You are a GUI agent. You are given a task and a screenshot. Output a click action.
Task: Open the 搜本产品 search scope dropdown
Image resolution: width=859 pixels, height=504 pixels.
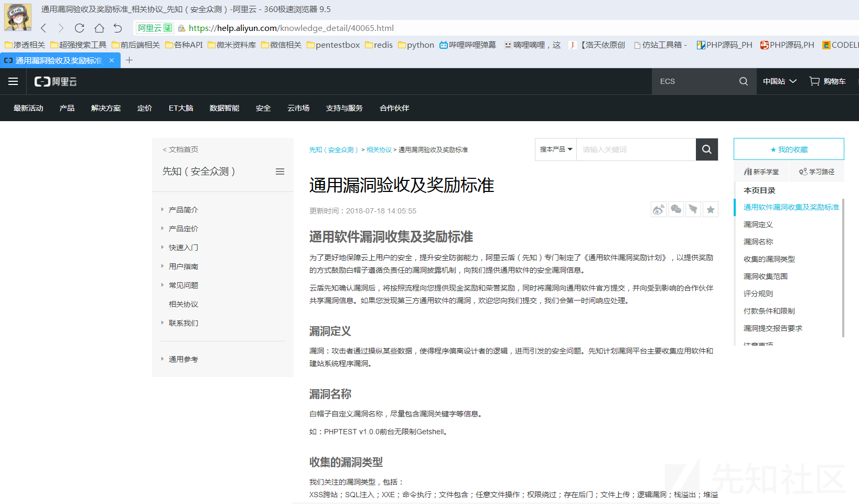tap(556, 149)
